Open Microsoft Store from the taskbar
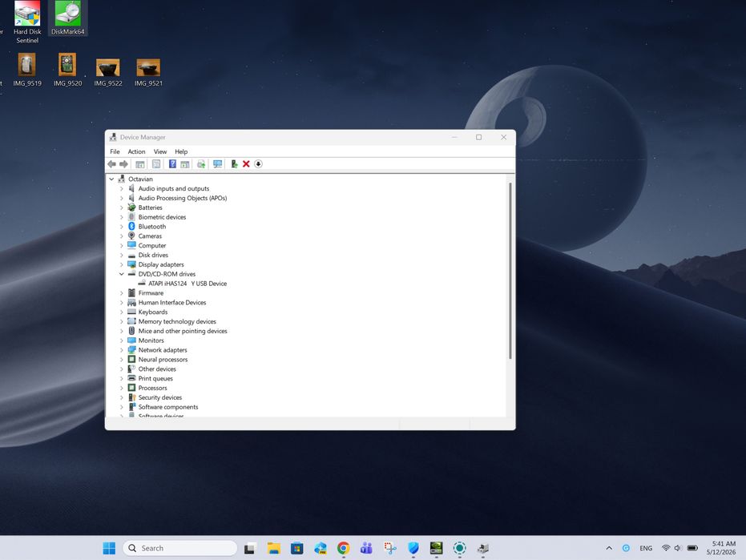 (296, 549)
